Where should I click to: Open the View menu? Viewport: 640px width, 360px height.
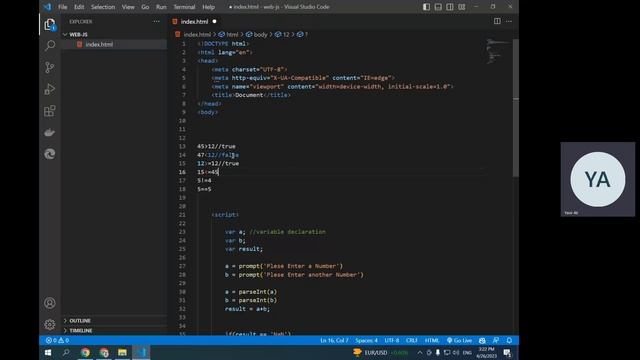[128, 7]
